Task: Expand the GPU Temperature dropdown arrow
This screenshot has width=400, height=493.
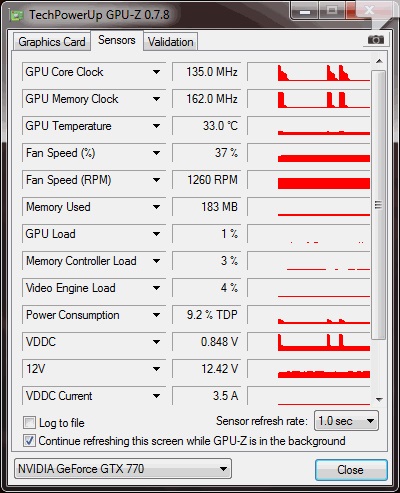Action: pyautogui.click(x=156, y=126)
